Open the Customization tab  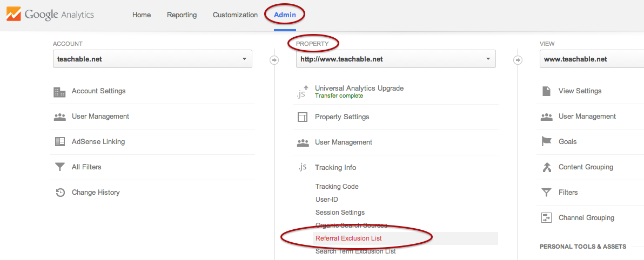pyautogui.click(x=235, y=15)
